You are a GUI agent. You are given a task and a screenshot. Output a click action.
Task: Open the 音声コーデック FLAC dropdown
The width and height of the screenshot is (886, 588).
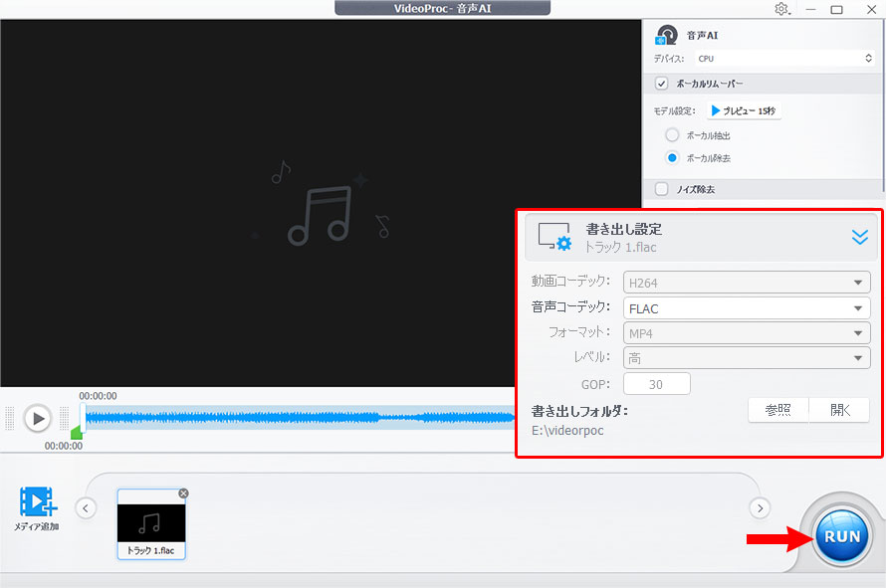(x=747, y=307)
